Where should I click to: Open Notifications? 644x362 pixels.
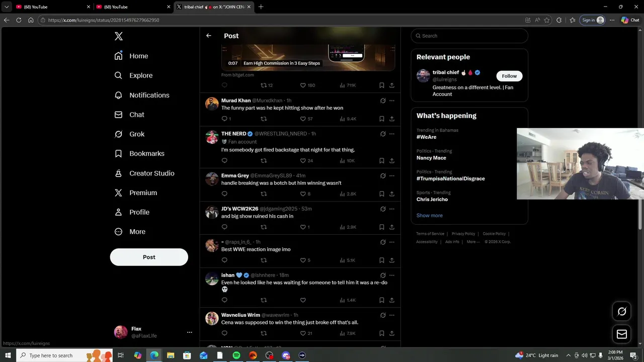tap(142, 95)
